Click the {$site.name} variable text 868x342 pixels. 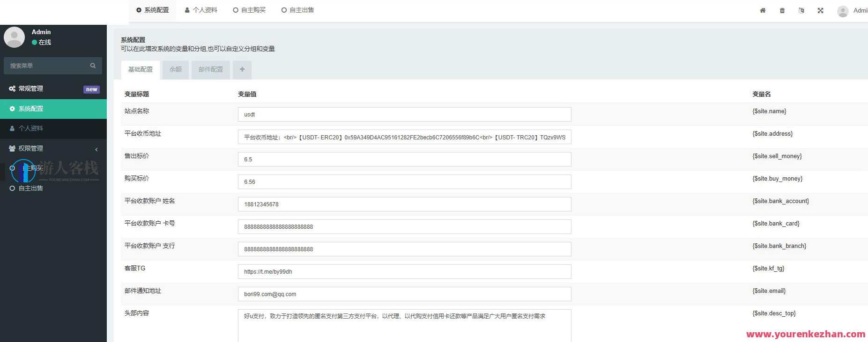click(769, 111)
